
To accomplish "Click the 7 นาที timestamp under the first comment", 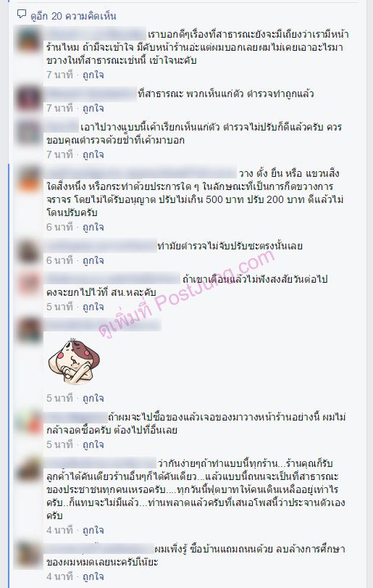I will [59, 75].
